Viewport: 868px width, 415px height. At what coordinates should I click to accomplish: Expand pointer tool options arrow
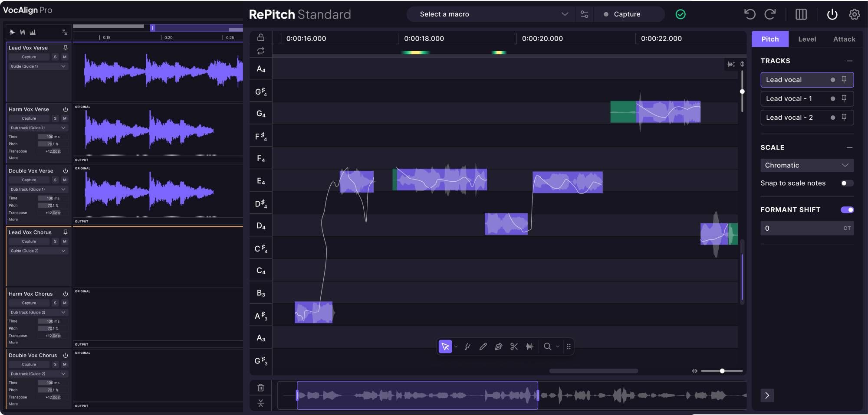[456, 346]
